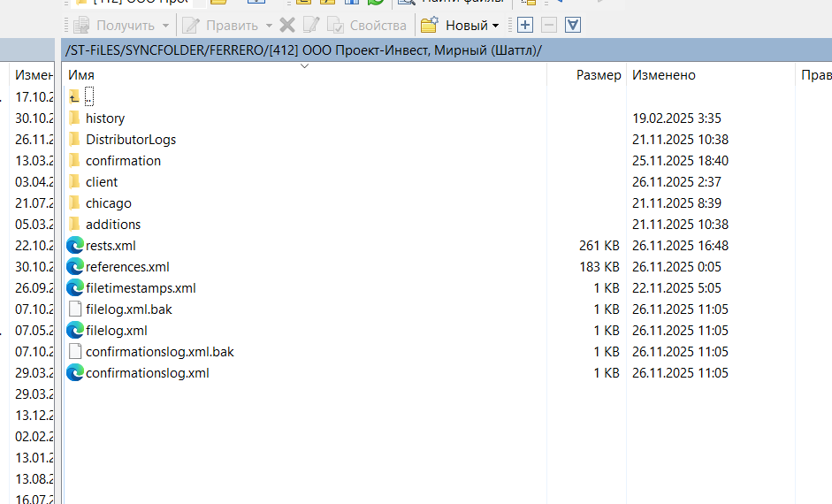The image size is (832, 504).
Task: Open Свойства properties
Action: [x=367, y=25]
